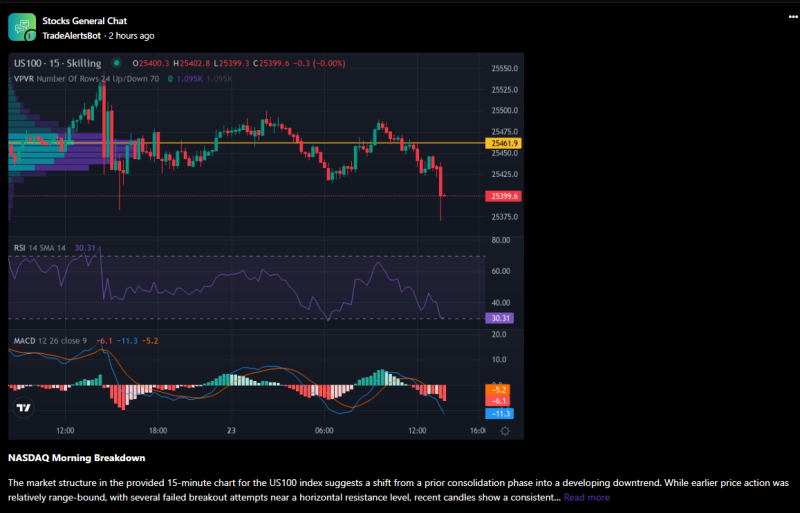
Task: Select the RSI 14 SMA 14 indicator label
Action: coord(40,248)
